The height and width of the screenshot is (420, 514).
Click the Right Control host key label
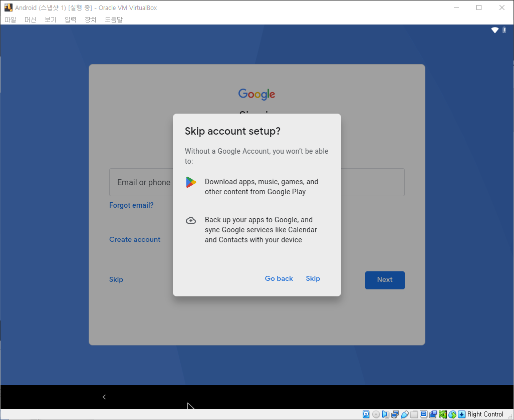pos(485,414)
